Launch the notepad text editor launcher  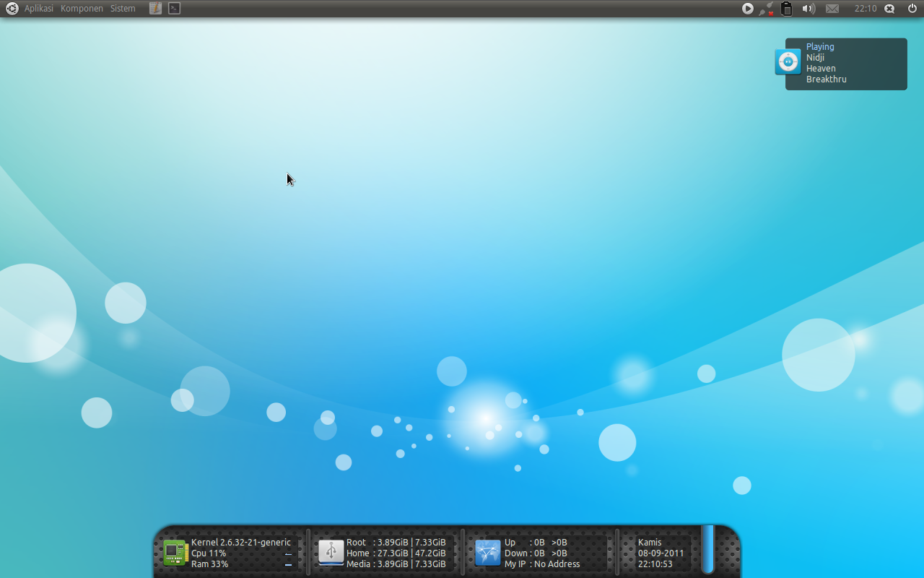(x=155, y=9)
